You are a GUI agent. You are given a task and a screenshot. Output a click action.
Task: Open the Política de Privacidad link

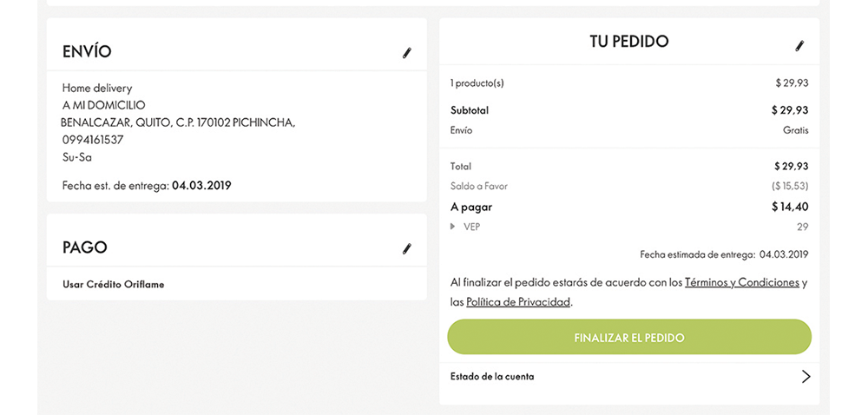518,302
